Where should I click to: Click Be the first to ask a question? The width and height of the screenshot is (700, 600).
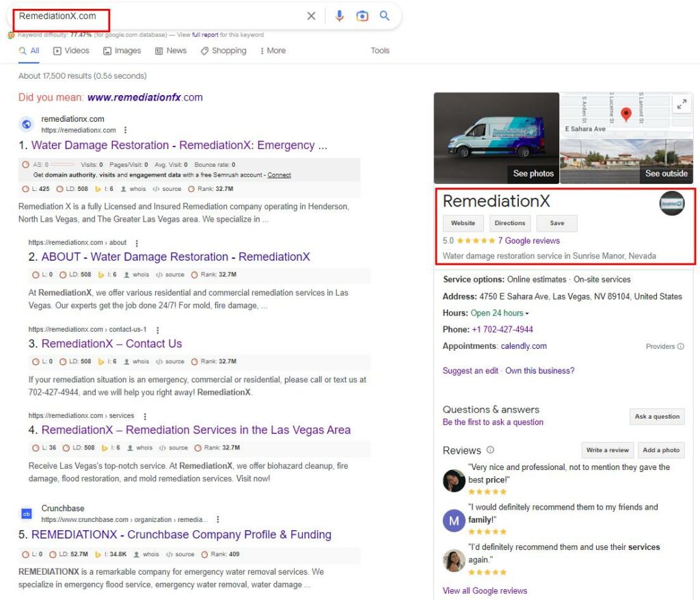pyautogui.click(x=493, y=422)
